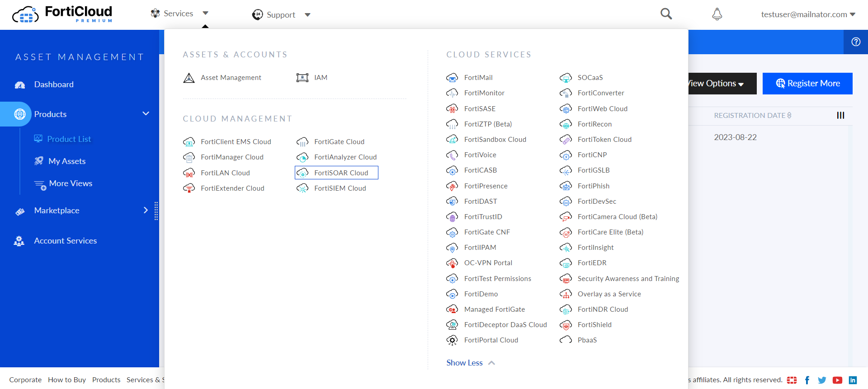Open FortiDeceptor DaaS Cloud link
This screenshot has width=868, height=389.
505,325
